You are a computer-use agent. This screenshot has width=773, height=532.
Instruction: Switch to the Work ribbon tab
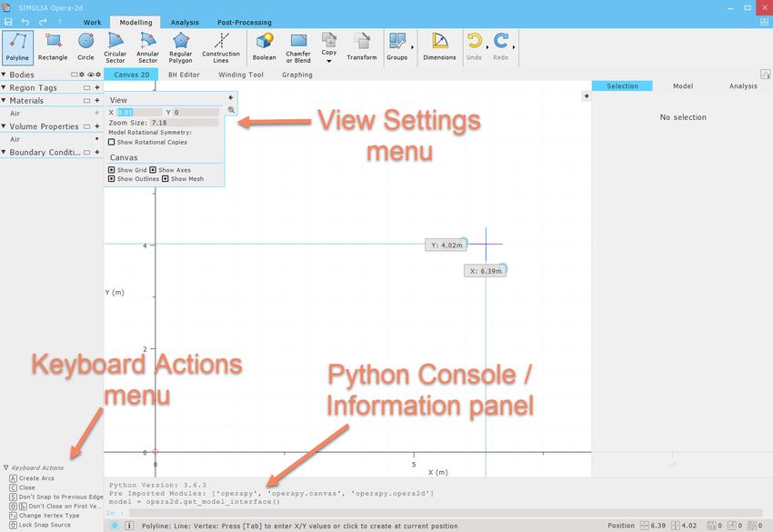(x=92, y=22)
